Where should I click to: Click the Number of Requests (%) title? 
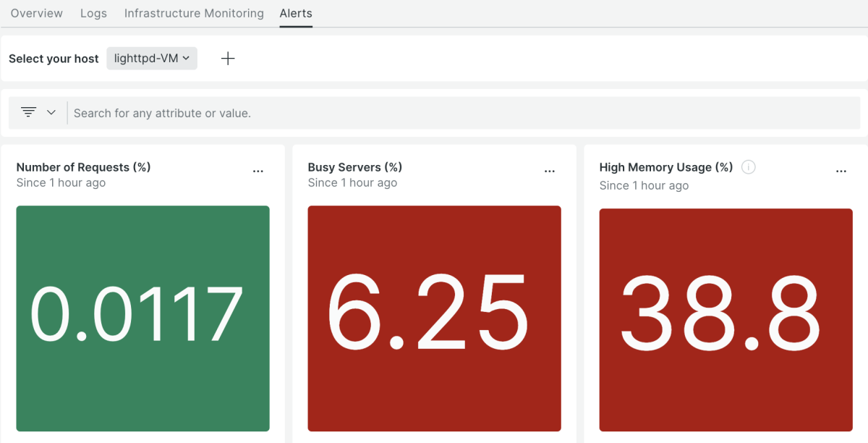click(83, 167)
